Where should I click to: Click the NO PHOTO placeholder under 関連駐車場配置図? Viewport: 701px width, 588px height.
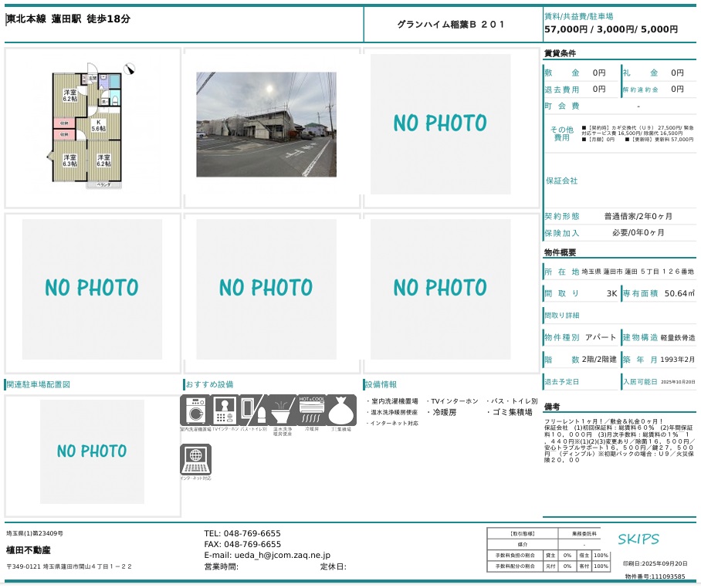[x=92, y=451]
